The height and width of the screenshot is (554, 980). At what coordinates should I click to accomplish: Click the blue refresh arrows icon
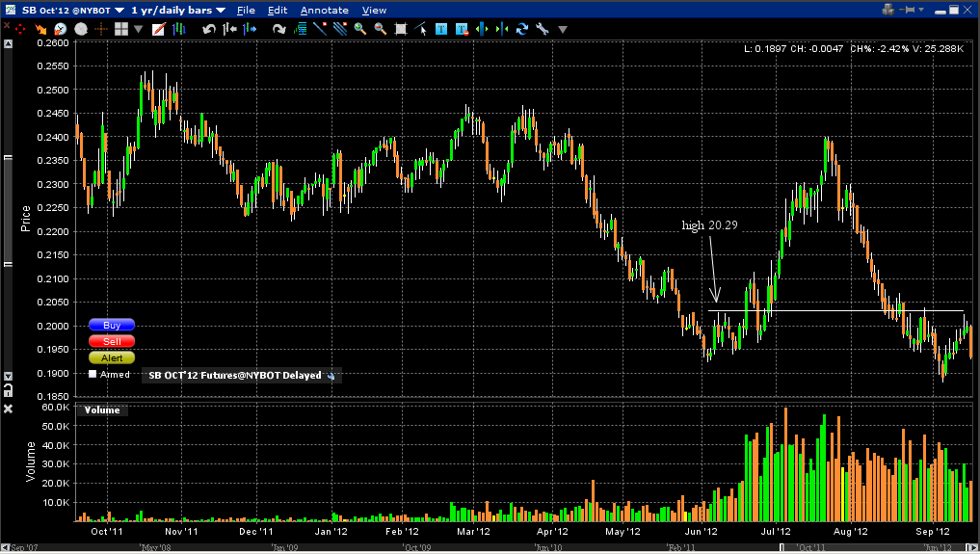click(522, 29)
